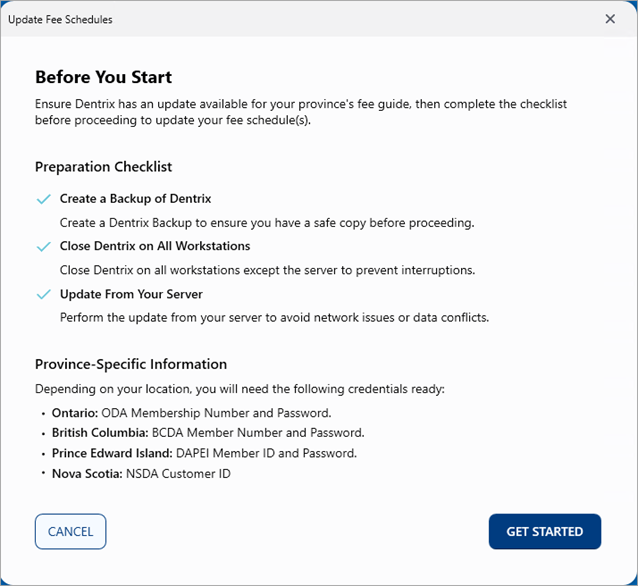Click the Prince Edward Island list item
The width and height of the screenshot is (638, 586).
[x=204, y=453]
